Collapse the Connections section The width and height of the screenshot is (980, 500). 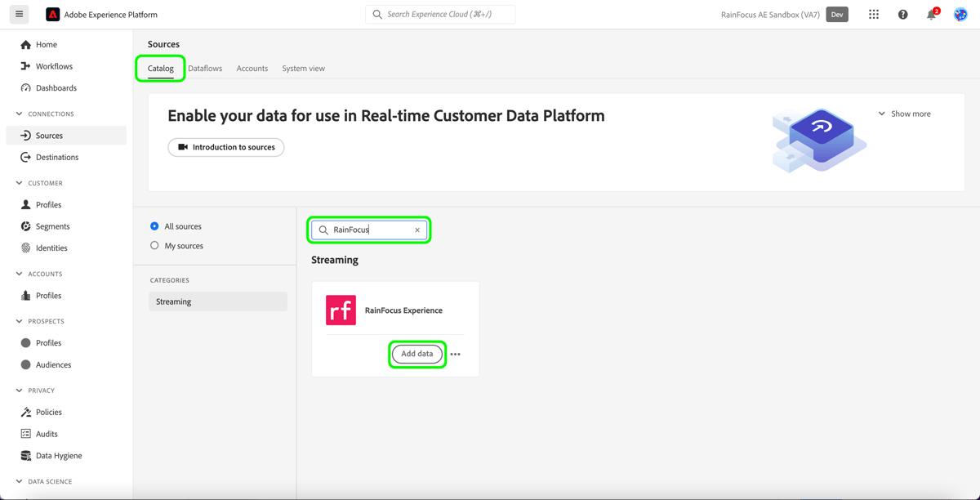[20, 114]
